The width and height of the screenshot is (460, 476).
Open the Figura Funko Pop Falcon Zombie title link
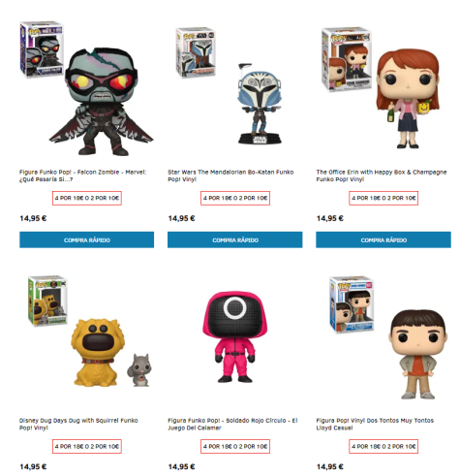[82, 175]
